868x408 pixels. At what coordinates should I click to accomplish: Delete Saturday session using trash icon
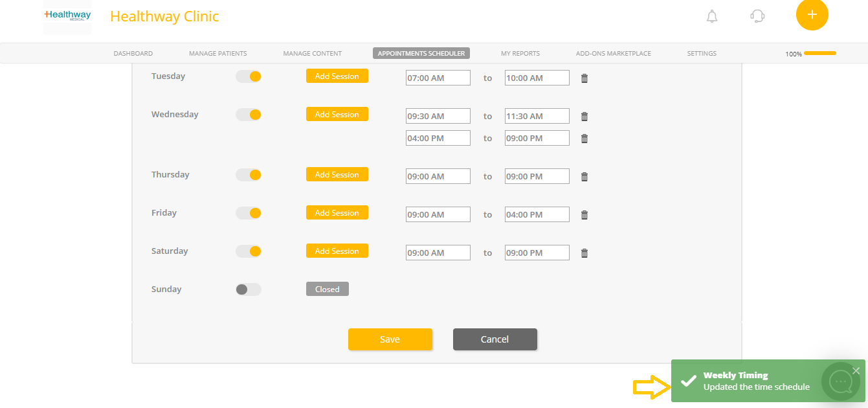pos(584,253)
